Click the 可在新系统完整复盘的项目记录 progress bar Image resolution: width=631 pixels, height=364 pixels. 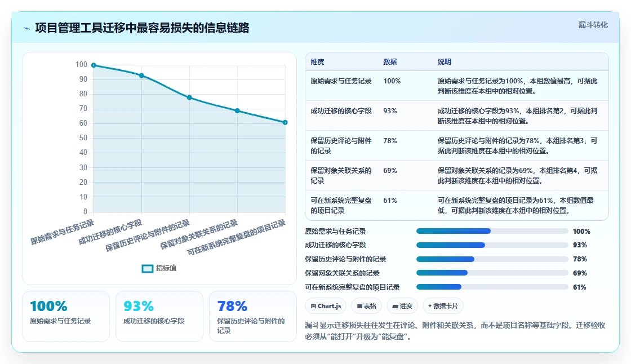coord(492,287)
